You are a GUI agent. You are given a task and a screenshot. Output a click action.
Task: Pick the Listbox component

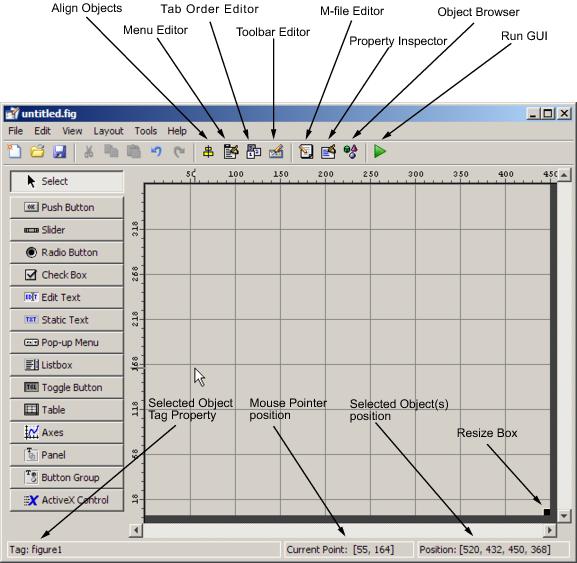(67, 365)
